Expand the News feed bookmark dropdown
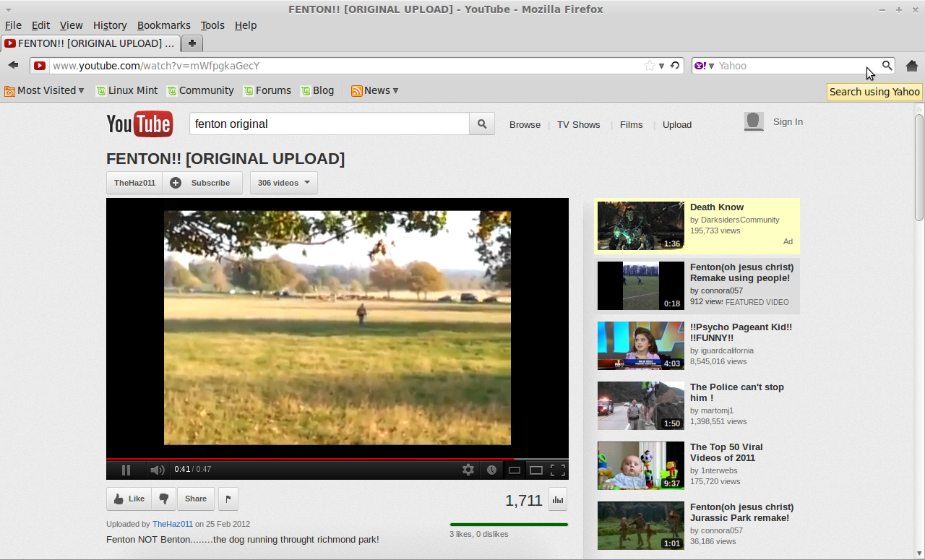 (x=375, y=90)
